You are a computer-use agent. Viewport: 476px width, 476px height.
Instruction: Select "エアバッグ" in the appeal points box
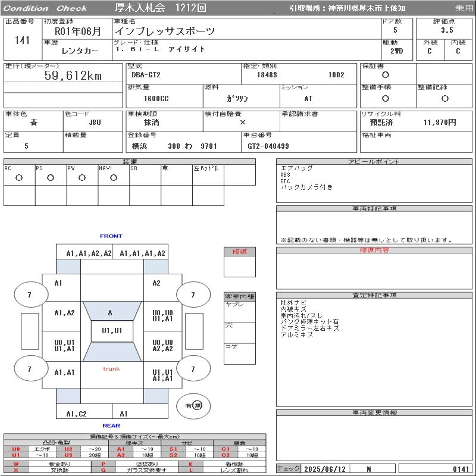pyautogui.click(x=296, y=168)
